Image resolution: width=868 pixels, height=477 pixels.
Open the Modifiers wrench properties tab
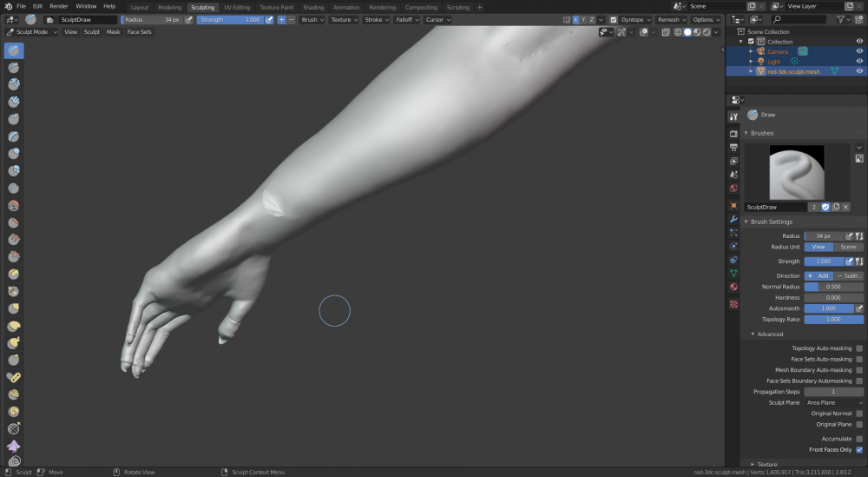pos(733,219)
